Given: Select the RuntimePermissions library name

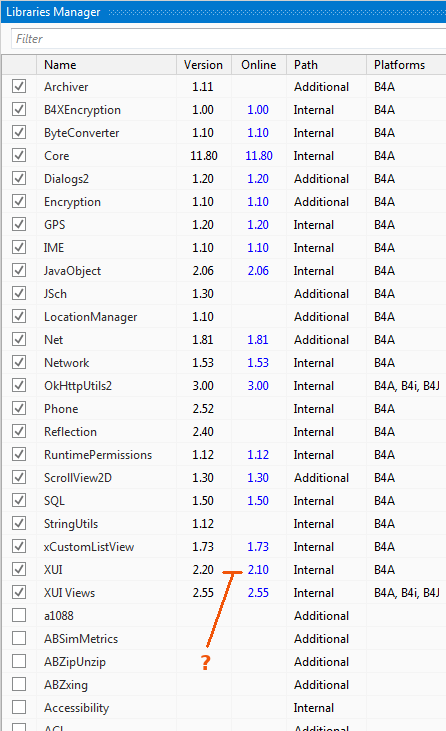Looking at the screenshot, I should [98, 455].
